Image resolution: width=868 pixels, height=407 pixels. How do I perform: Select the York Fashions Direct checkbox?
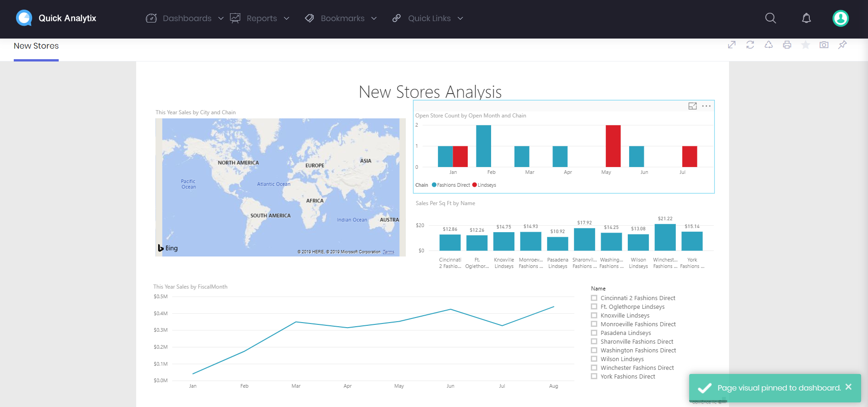pyautogui.click(x=594, y=377)
